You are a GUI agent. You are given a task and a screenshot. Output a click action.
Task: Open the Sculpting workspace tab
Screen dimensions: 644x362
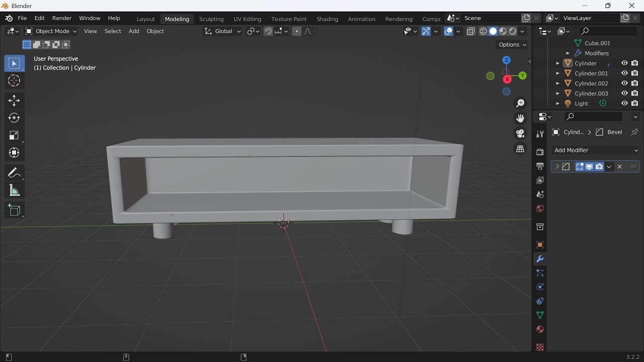coord(211,19)
